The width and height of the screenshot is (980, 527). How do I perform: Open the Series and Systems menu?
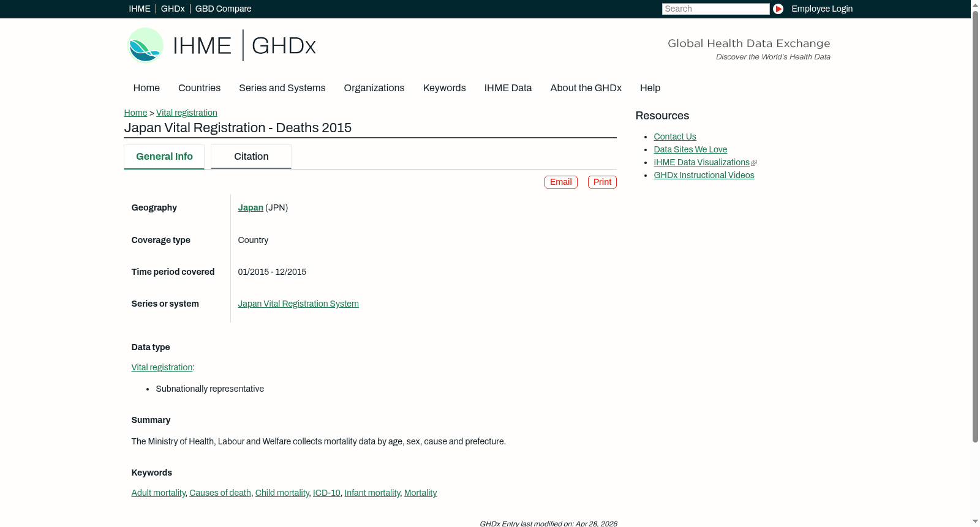click(x=282, y=88)
